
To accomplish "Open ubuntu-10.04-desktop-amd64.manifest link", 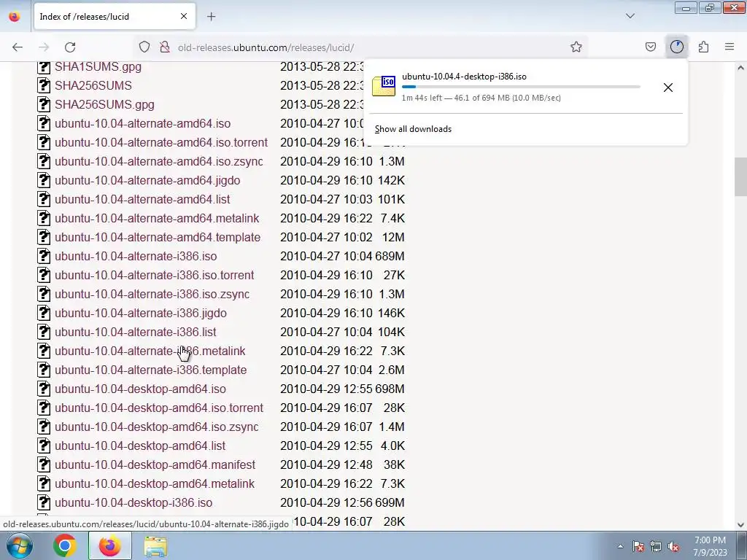I will click(x=155, y=464).
